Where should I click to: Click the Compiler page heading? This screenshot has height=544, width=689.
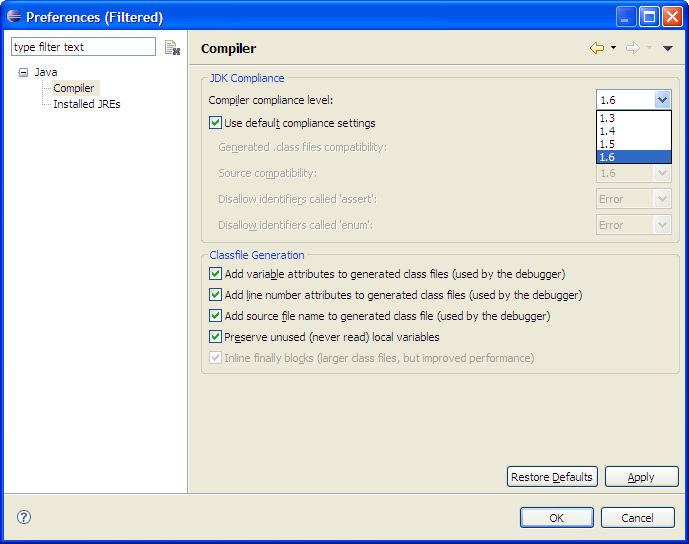coord(228,48)
